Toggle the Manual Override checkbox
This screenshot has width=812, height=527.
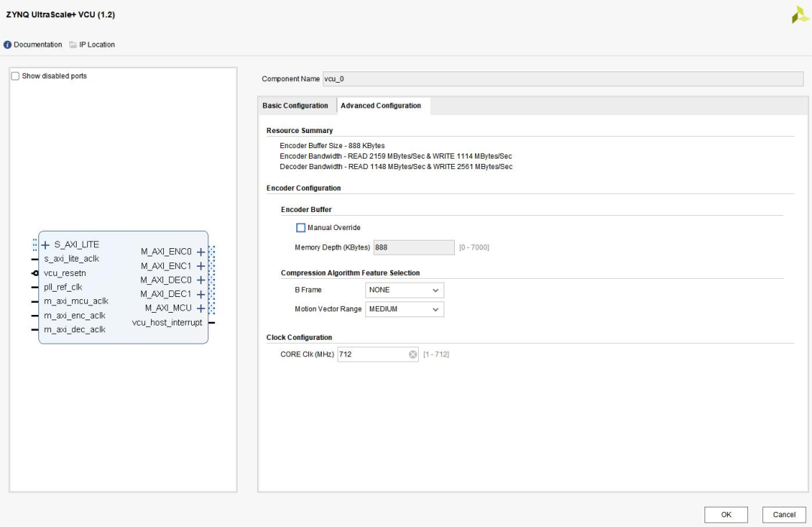tap(301, 228)
